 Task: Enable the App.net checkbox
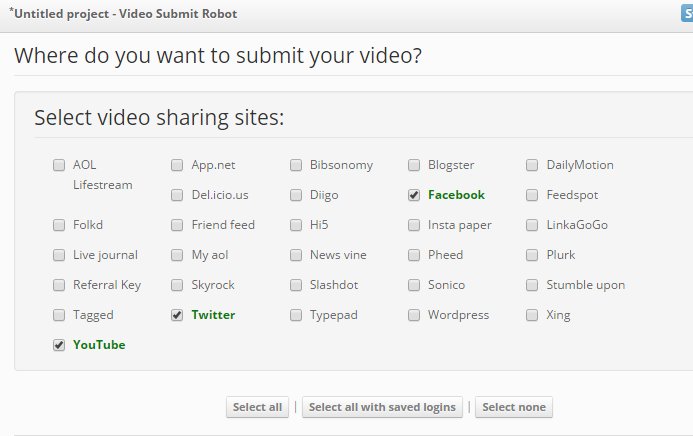tap(177, 165)
